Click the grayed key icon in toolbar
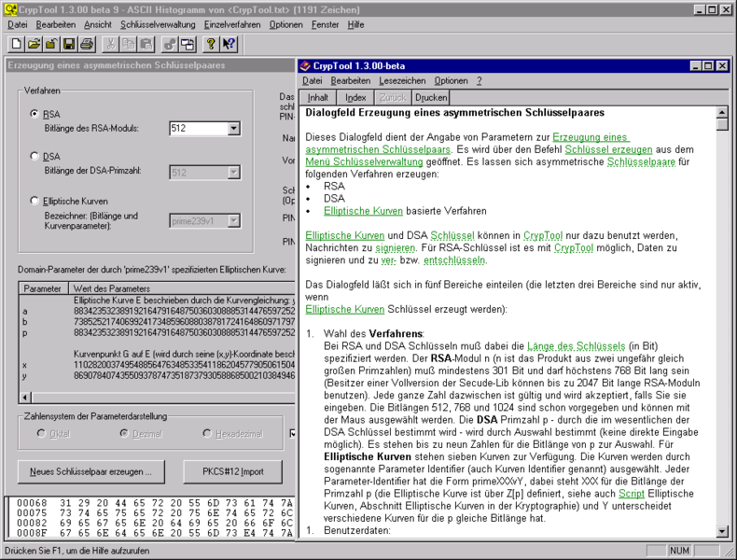The width and height of the screenshot is (737, 560). coord(170,44)
